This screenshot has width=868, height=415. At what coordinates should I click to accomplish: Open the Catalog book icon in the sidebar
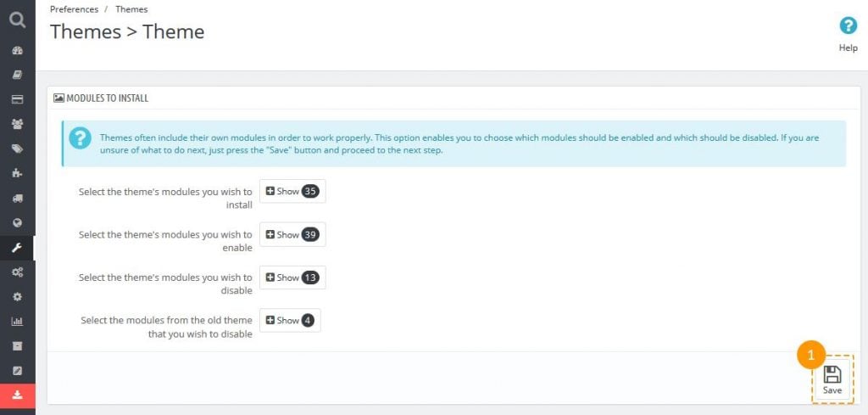point(17,75)
